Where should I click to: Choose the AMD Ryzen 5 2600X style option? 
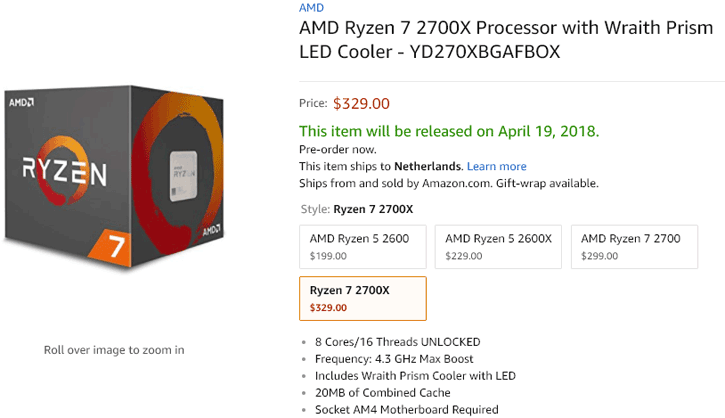[x=498, y=246]
